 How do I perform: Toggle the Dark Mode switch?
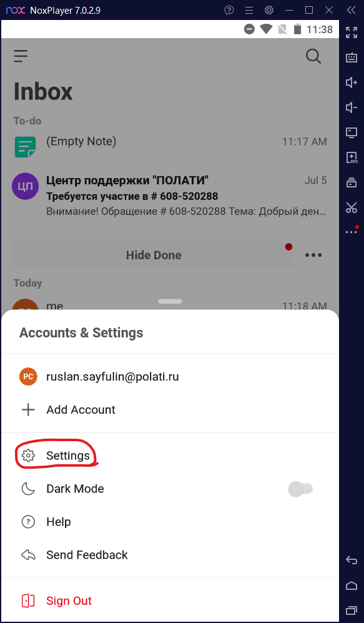(300, 489)
